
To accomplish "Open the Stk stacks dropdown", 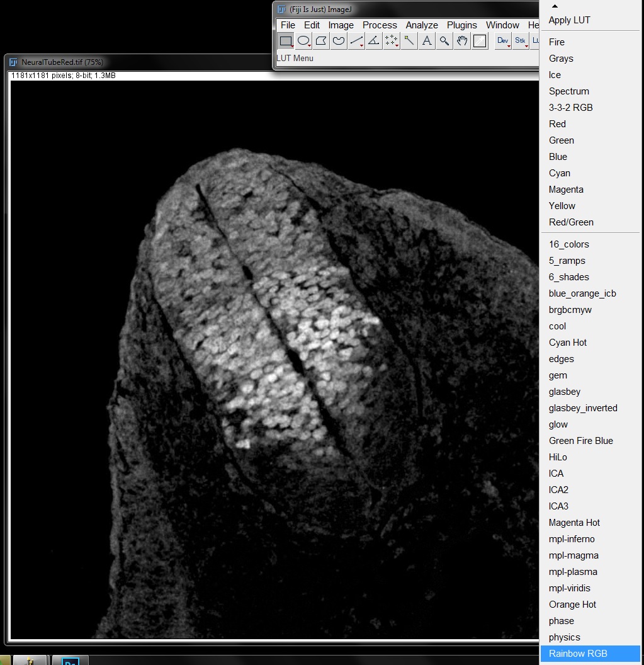I will click(520, 40).
